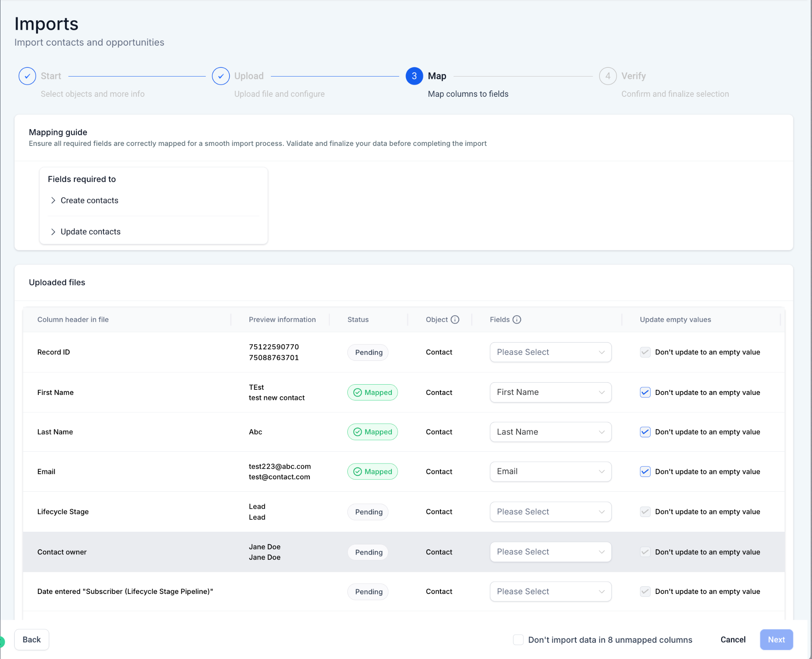Viewport: 812px width, 659px height.
Task: Click the Next button
Action: click(x=776, y=640)
